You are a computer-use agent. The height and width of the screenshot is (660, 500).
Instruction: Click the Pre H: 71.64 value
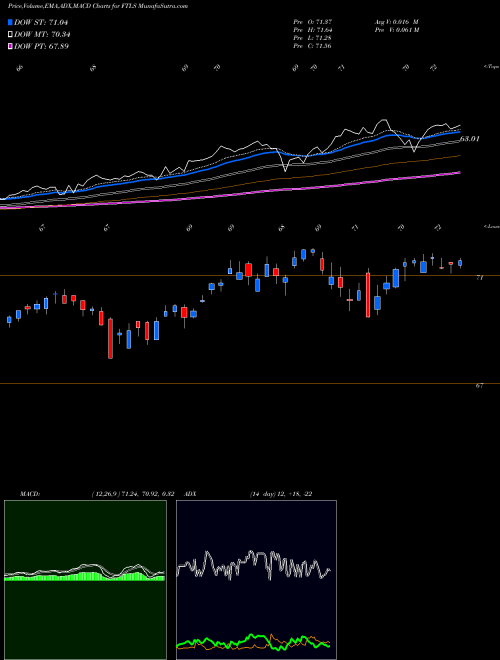[x=312, y=30]
